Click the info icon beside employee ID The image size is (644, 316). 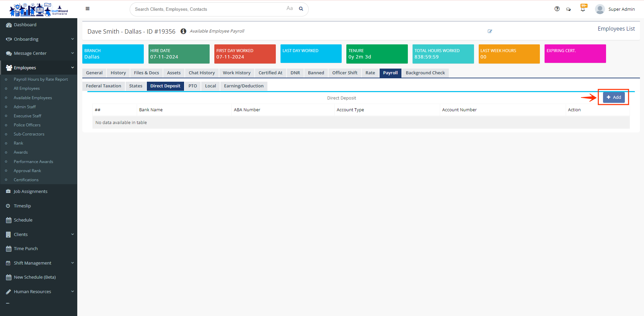click(183, 31)
